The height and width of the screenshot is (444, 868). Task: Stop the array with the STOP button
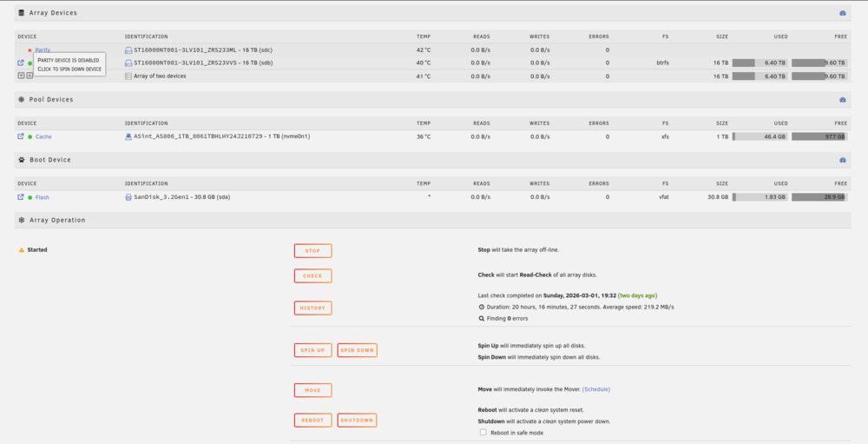point(312,250)
